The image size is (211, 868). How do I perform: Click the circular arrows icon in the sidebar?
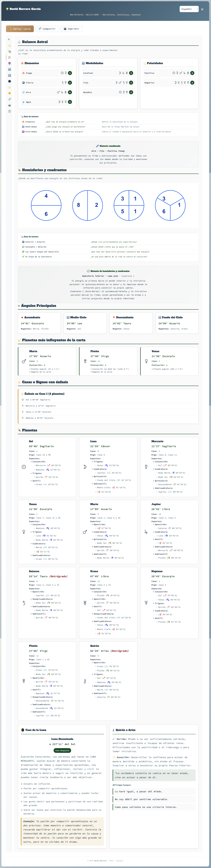coord(9,69)
